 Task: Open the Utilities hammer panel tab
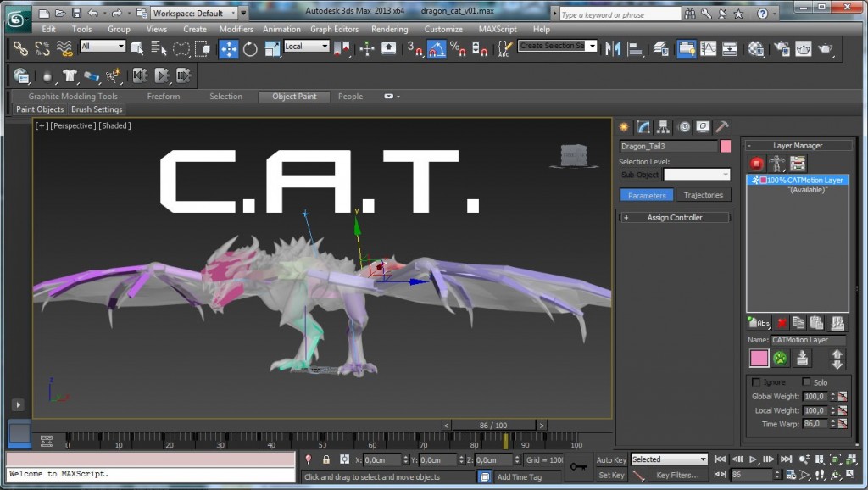[x=722, y=127]
